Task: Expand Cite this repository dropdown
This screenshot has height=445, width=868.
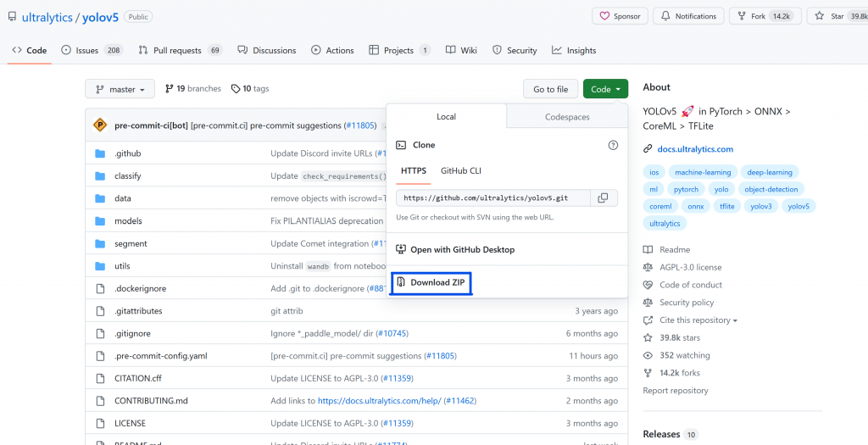Action: [x=698, y=320]
